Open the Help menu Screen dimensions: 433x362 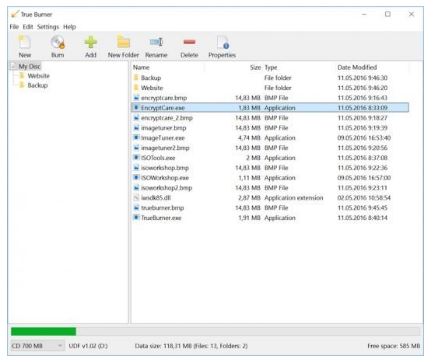[x=69, y=27]
